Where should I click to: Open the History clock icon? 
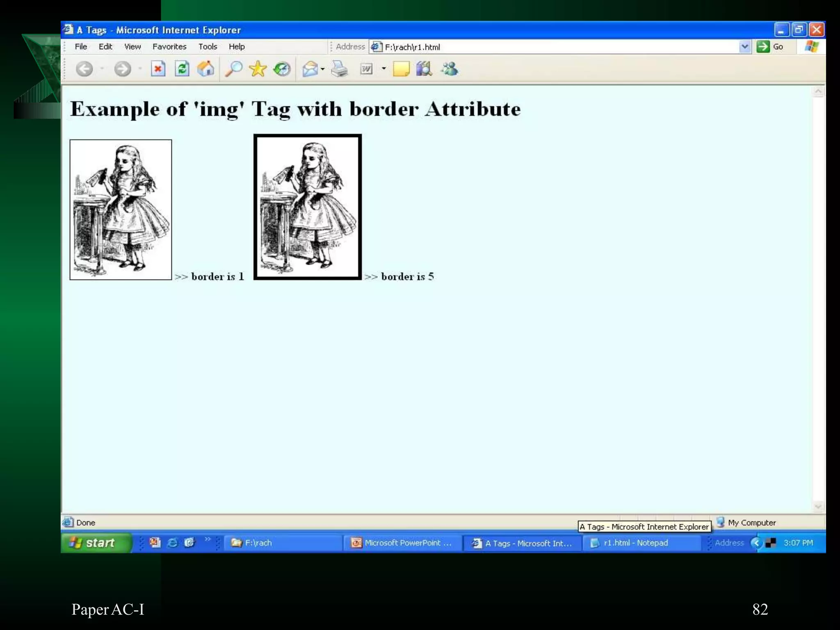[x=282, y=69]
